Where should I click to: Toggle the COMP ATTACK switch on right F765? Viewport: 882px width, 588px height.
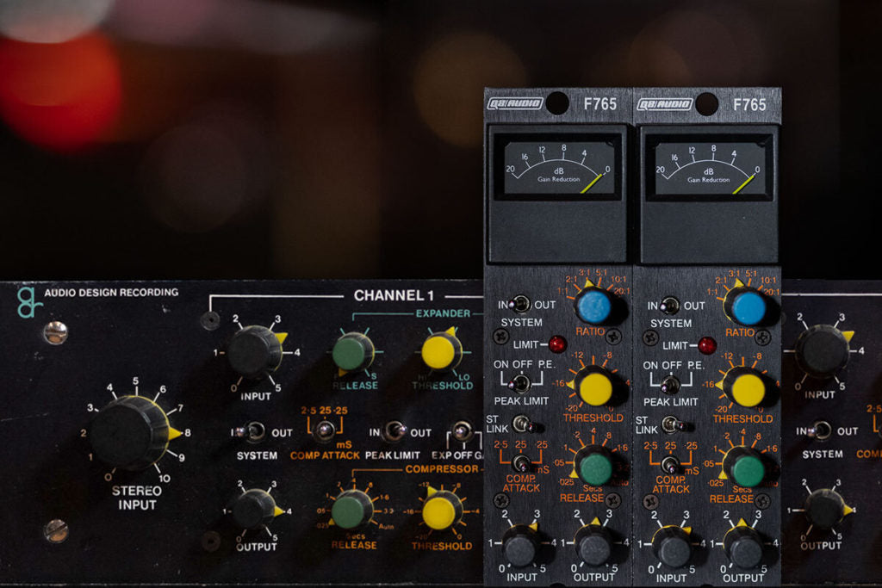(x=670, y=465)
